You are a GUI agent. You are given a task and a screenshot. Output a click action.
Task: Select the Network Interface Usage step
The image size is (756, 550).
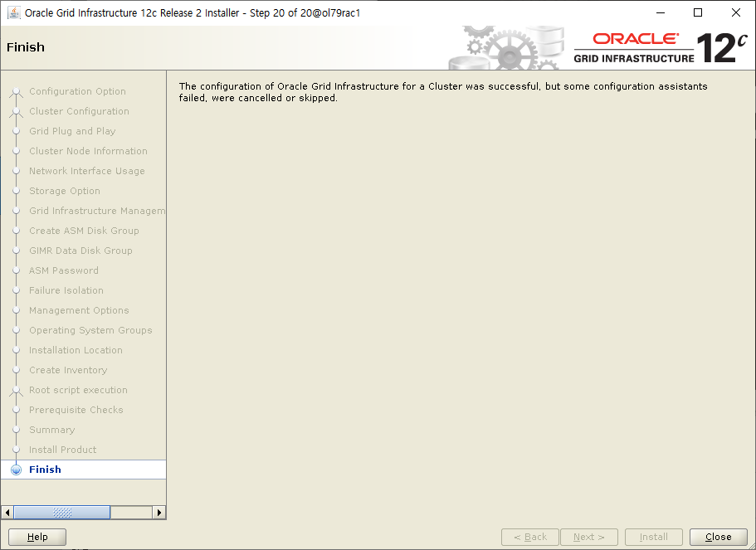(87, 171)
